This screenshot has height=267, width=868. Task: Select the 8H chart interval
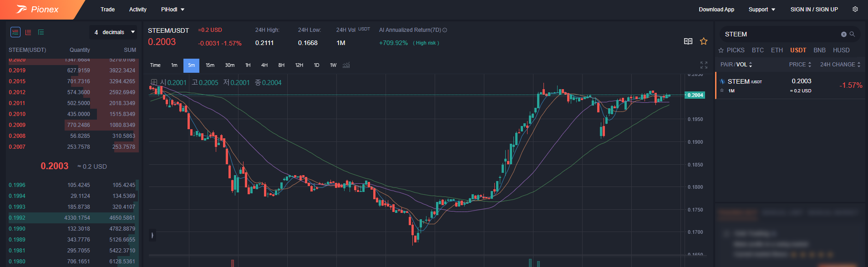(x=281, y=65)
